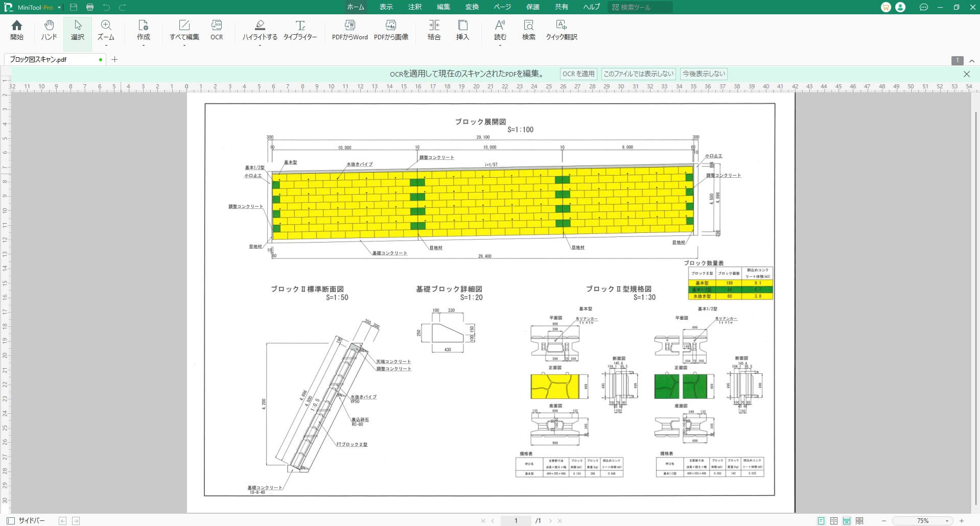Select the Hand (ハンド) tool
The width and height of the screenshot is (980, 526).
click(49, 30)
